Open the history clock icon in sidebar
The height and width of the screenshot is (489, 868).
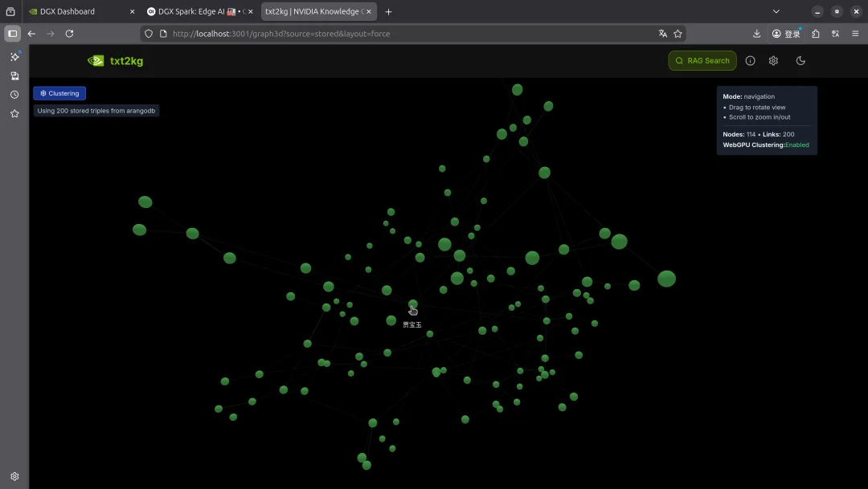pyautogui.click(x=14, y=95)
